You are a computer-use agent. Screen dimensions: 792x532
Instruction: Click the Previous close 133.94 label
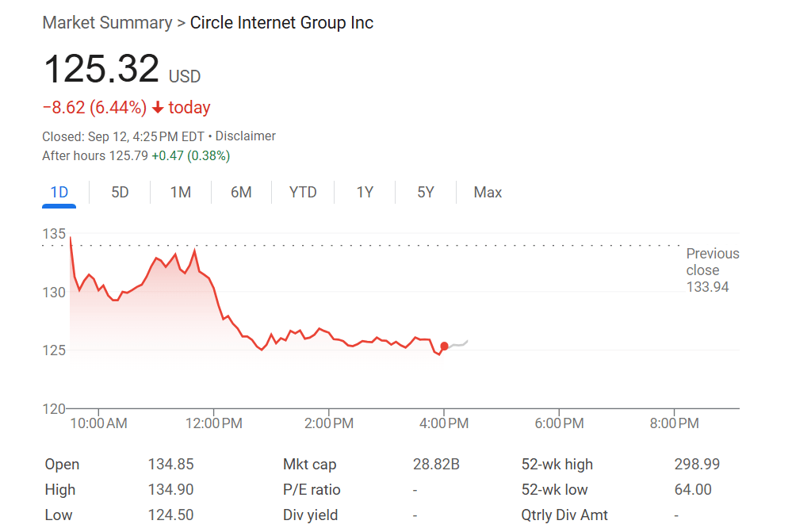point(712,270)
